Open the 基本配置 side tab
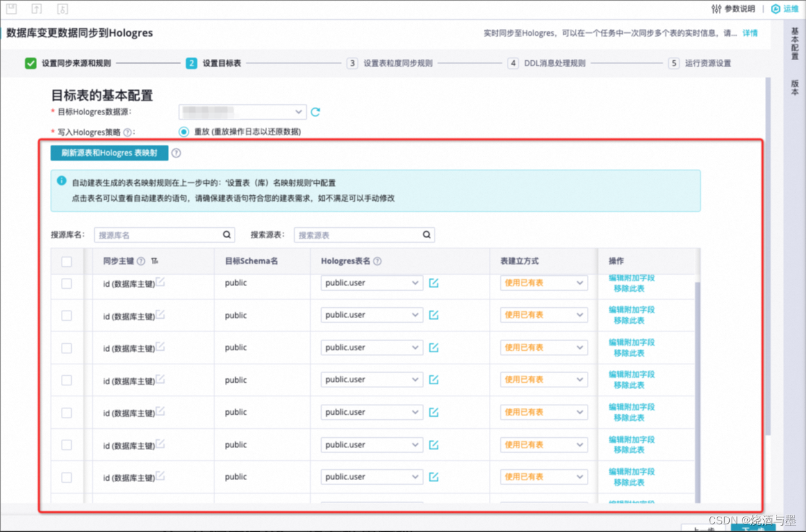 pyautogui.click(x=795, y=44)
